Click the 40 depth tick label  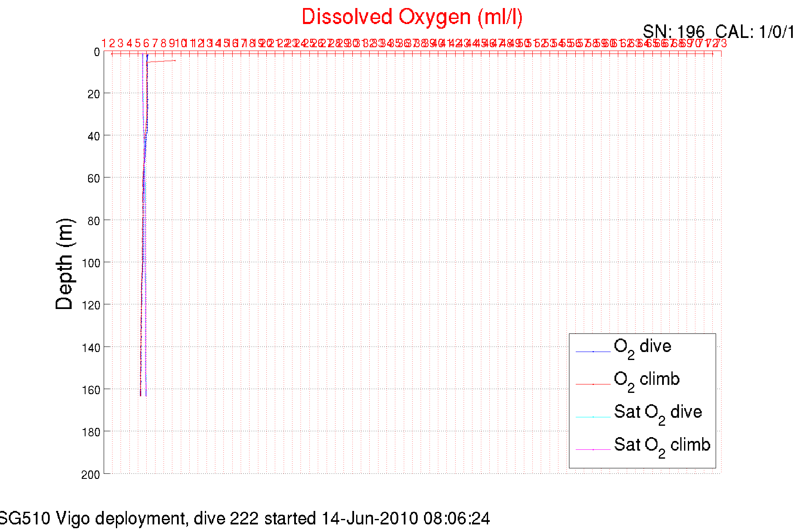(94, 136)
